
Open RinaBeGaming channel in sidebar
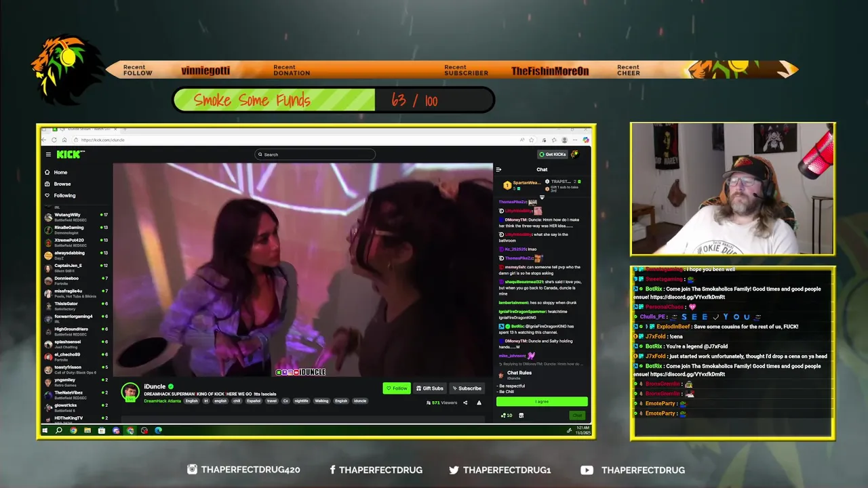click(x=77, y=230)
